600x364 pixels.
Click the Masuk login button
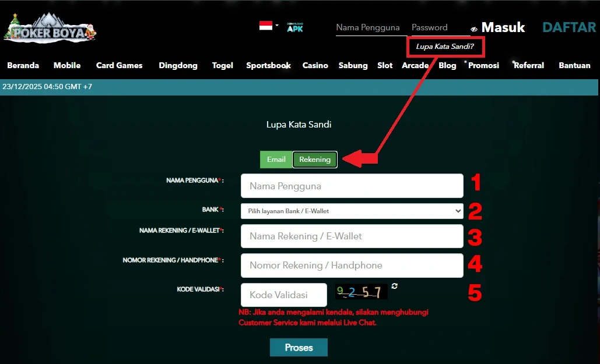[x=503, y=27]
